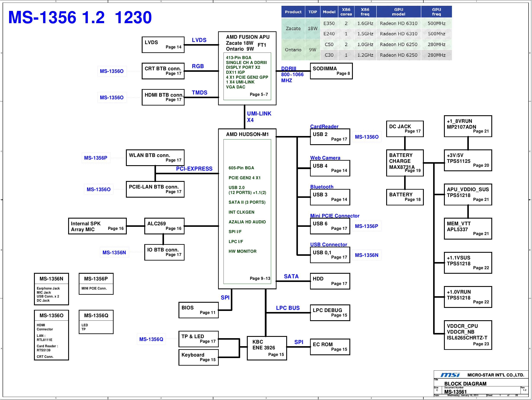Select the KBC ENE 3926 block
Screen dimensions: 532x400
click(267, 348)
